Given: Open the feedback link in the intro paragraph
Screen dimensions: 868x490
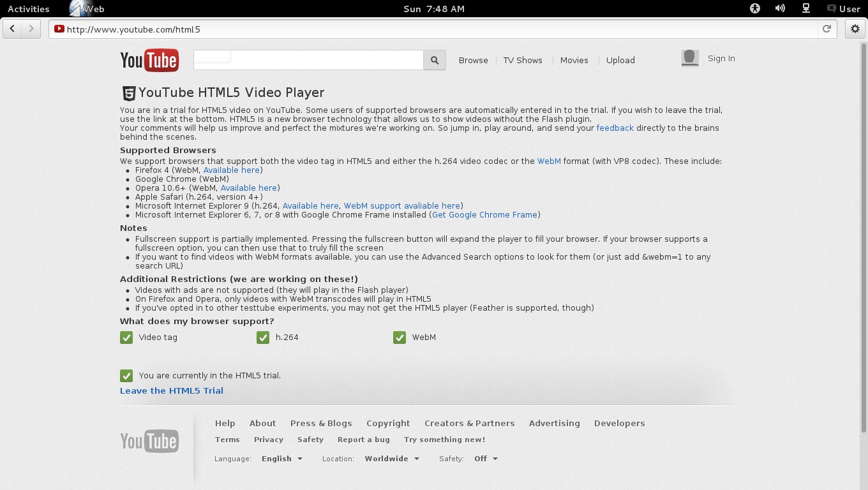Looking at the screenshot, I should click(x=615, y=128).
